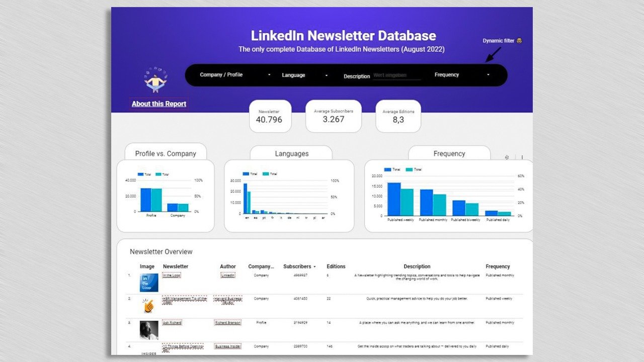Click 'Published daily' in table row 4
The height and width of the screenshot is (362, 644).
point(498,346)
